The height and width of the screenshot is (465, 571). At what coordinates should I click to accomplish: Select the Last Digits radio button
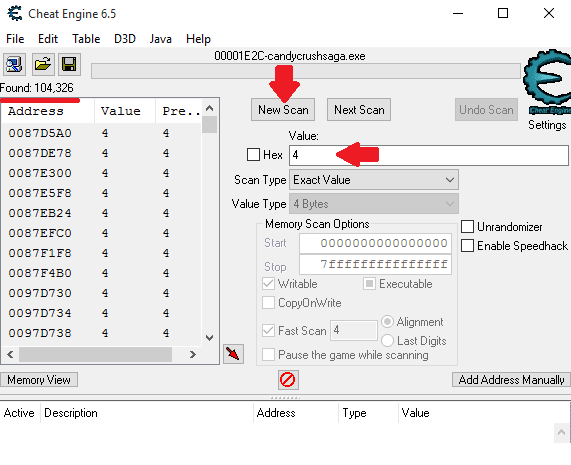point(387,340)
